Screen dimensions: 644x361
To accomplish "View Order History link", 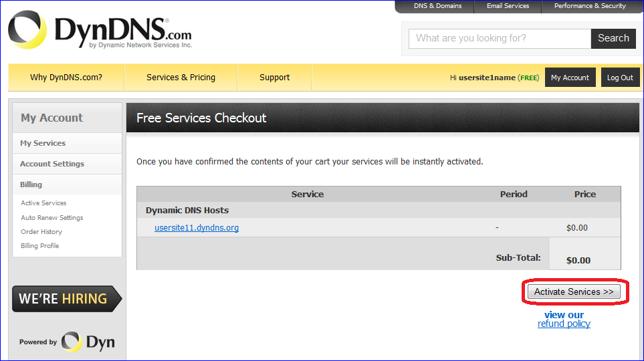I will coord(41,231).
